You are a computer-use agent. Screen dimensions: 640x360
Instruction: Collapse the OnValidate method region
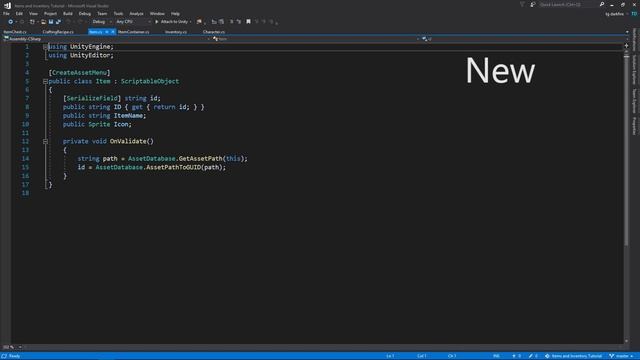(45, 141)
